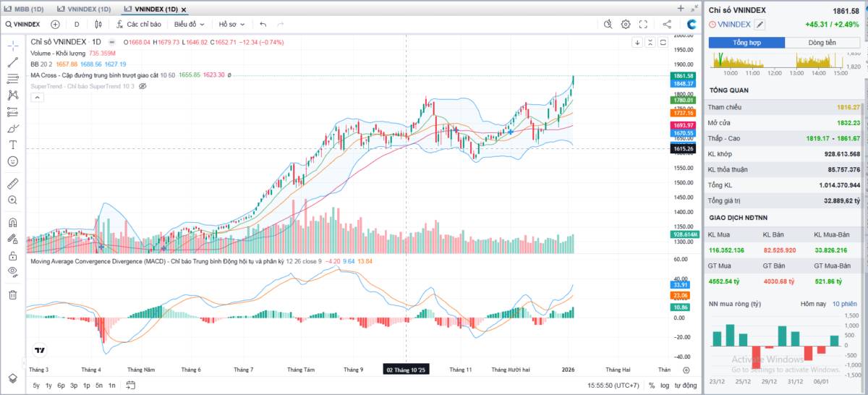Viewport: 868px width, 395px height.
Task: Open the D interval selector
Action: coord(77,24)
